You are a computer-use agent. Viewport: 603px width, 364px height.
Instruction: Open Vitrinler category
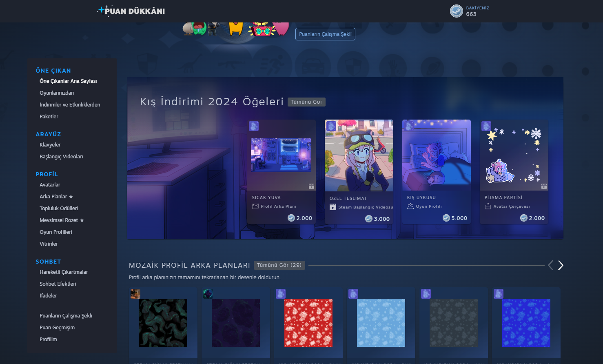(49, 244)
